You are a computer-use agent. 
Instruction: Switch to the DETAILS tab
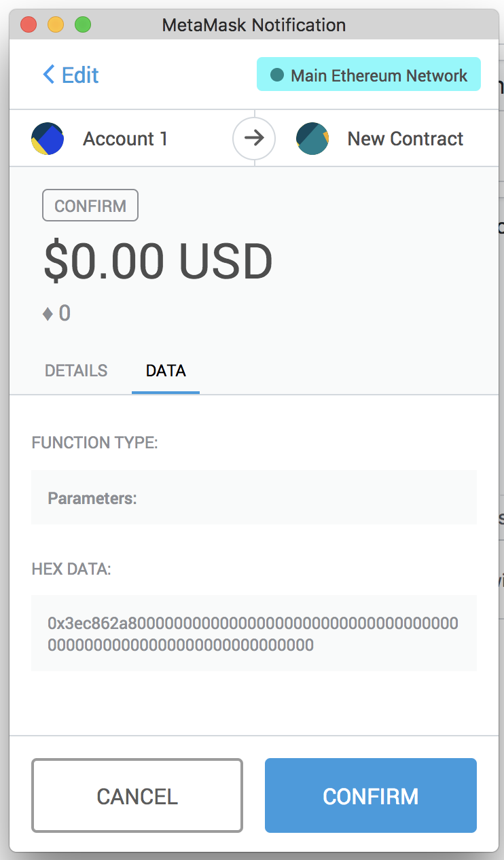(76, 371)
